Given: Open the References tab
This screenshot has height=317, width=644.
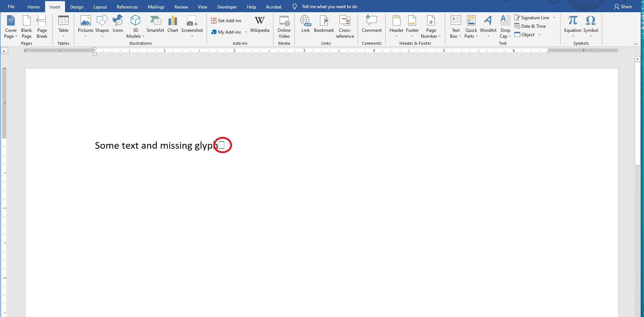Looking at the screenshot, I should tap(127, 7).
